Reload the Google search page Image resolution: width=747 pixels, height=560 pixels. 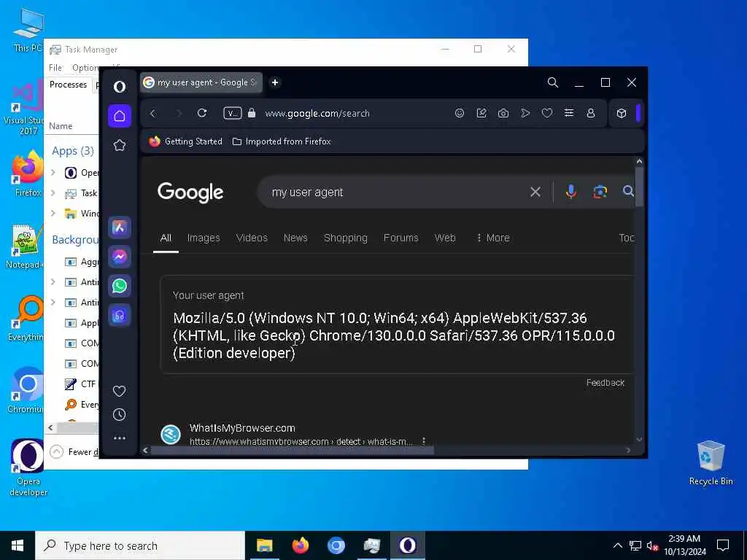tap(202, 113)
